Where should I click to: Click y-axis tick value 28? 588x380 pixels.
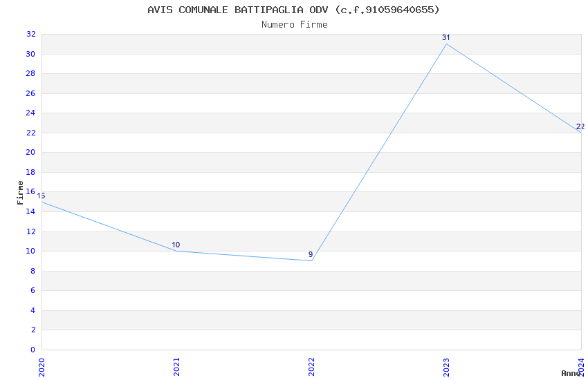tap(30, 73)
